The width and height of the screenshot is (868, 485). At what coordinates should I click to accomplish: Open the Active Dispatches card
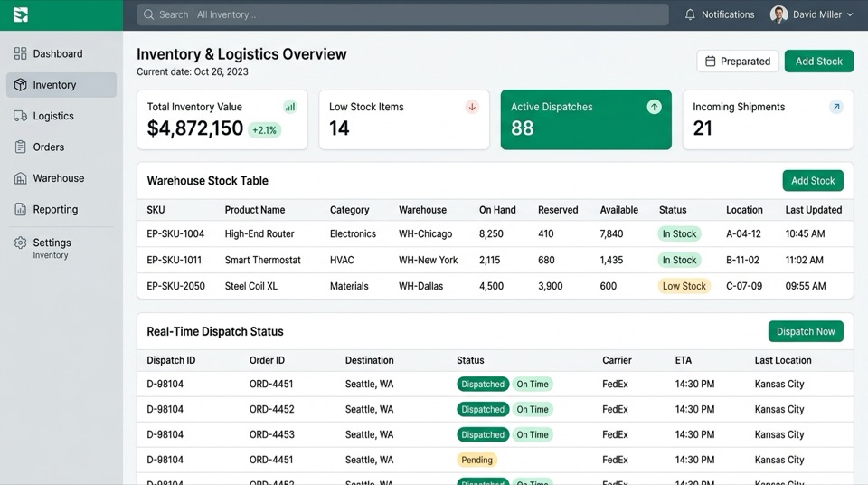point(586,119)
